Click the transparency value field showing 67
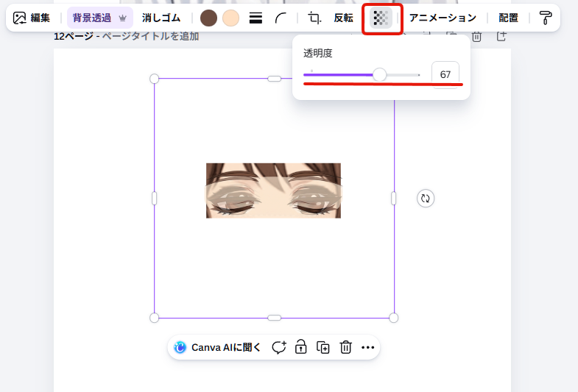This screenshot has width=578, height=392. (x=445, y=75)
